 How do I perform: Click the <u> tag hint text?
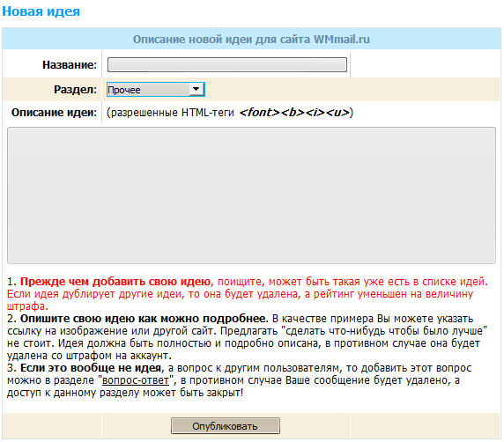[x=337, y=113]
